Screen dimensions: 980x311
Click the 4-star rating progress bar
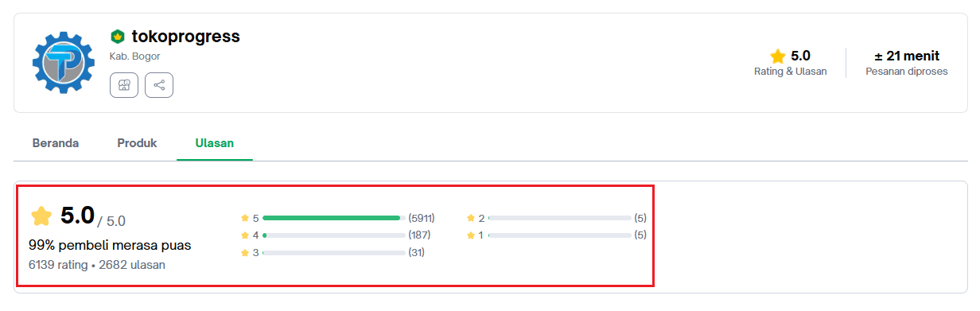click(333, 235)
